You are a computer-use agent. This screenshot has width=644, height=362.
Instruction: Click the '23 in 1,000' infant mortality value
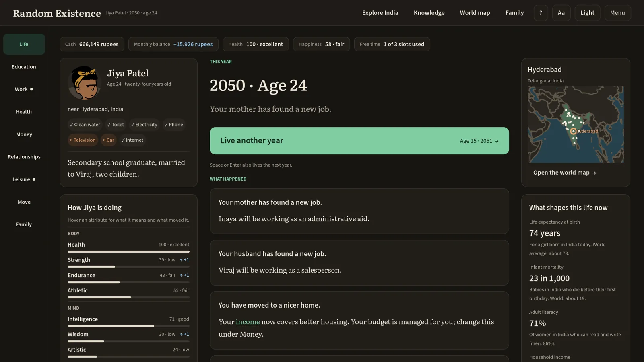[549, 278]
